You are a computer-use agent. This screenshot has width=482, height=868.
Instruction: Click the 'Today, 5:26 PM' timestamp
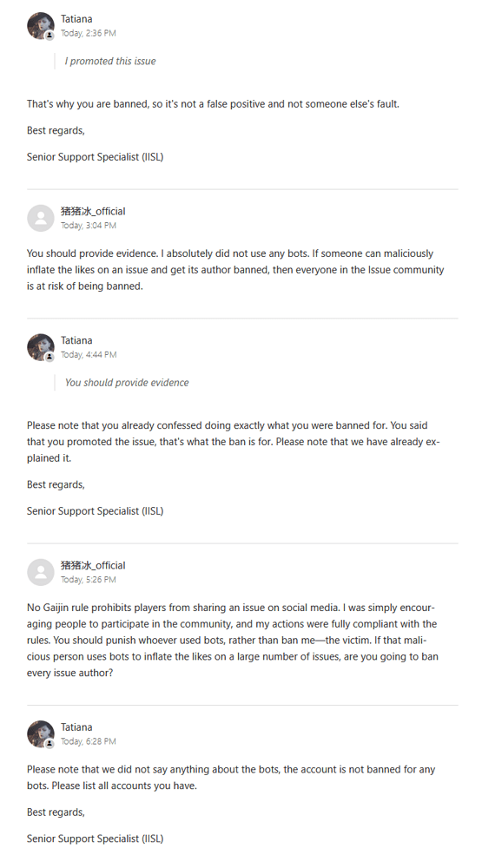coord(88,580)
